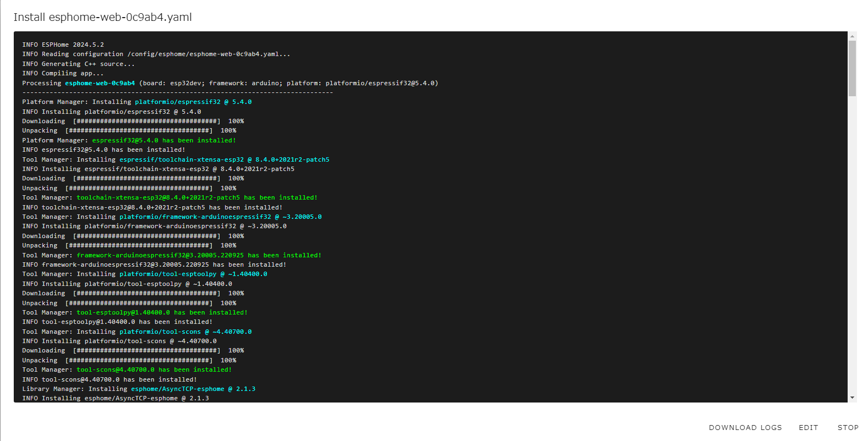Viewport: 868px width, 441px height.
Task: Select 'INFO Compiling app...' line
Action: 63,73
